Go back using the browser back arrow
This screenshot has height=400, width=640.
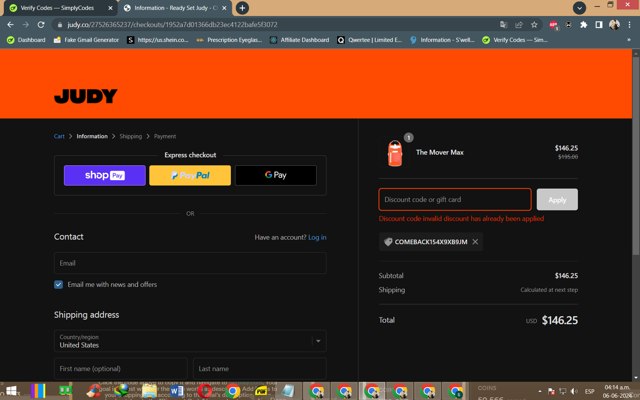click(11, 24)
